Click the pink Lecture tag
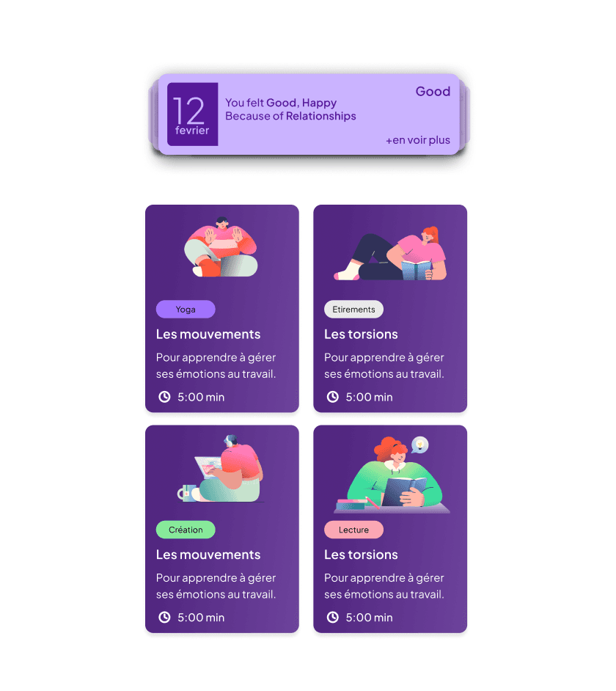The height and width of the screenshot is (691, 616). (x=353, y=530)
